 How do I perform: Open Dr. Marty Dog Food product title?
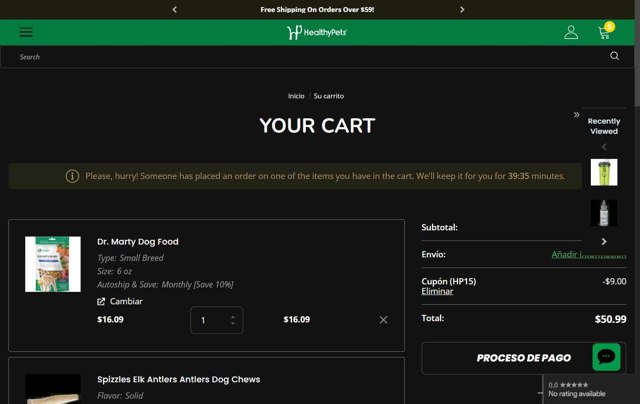[x=138, y=242]
